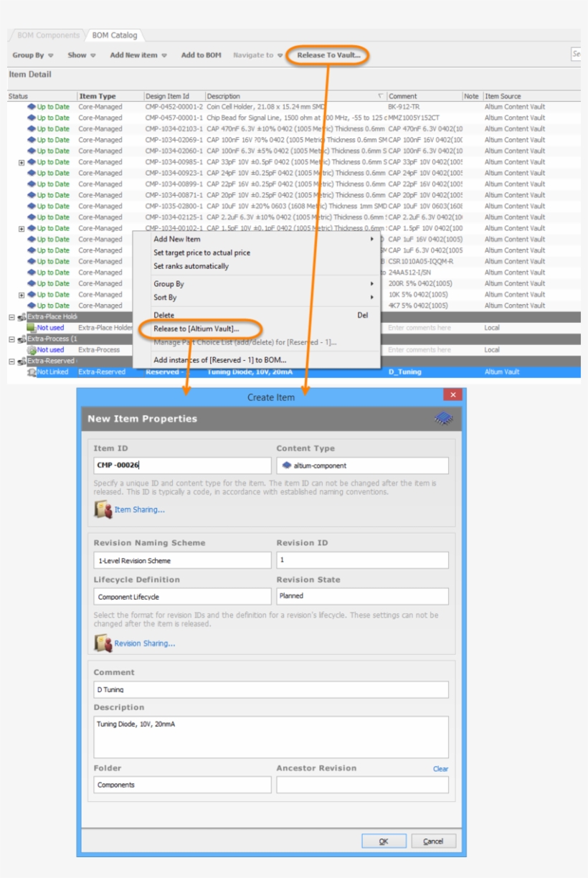Click the Add to BOM button
This screenshot has width=588, height=878.
[x=201, y=55]
